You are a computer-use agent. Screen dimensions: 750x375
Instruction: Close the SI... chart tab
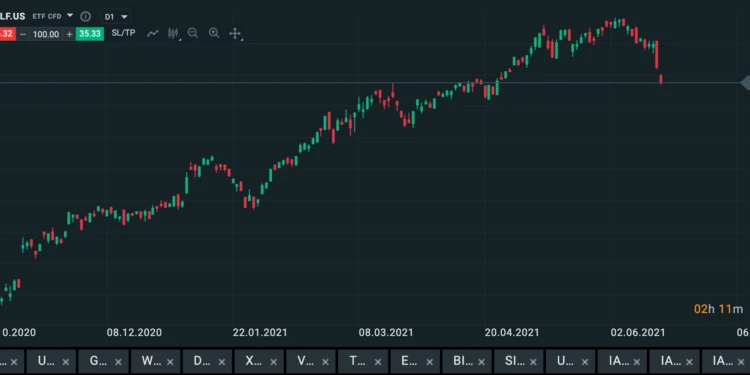point(532,362)
